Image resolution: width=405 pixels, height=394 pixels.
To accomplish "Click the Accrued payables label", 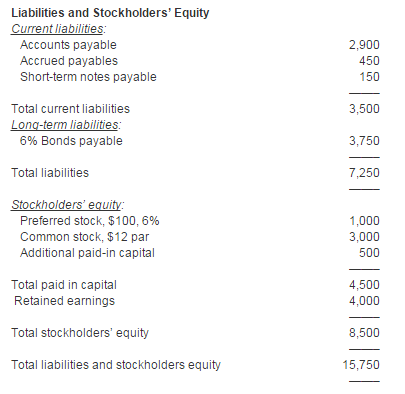I will (x=69, y=61).
